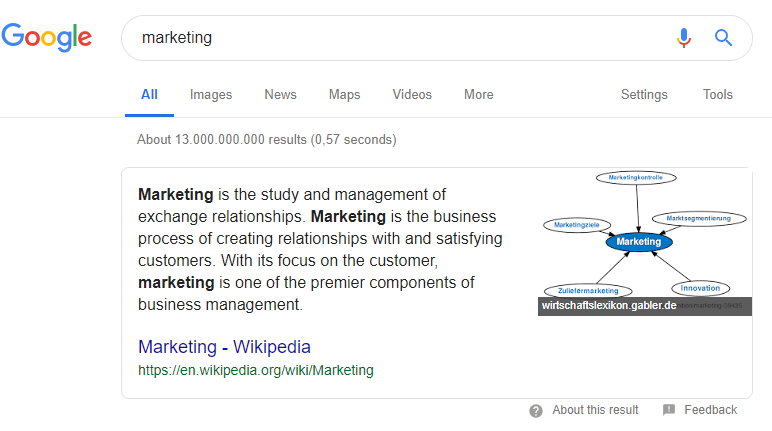Screen dimensions: 772x431
Task: Expand the Tools search options
Action: [717, 95]
